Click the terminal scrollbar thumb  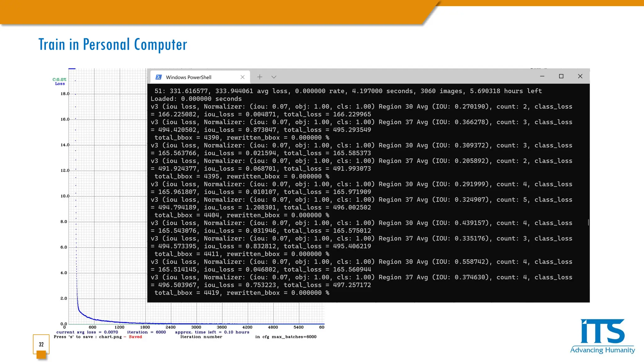pyautogui.click(x=588, y=222)
